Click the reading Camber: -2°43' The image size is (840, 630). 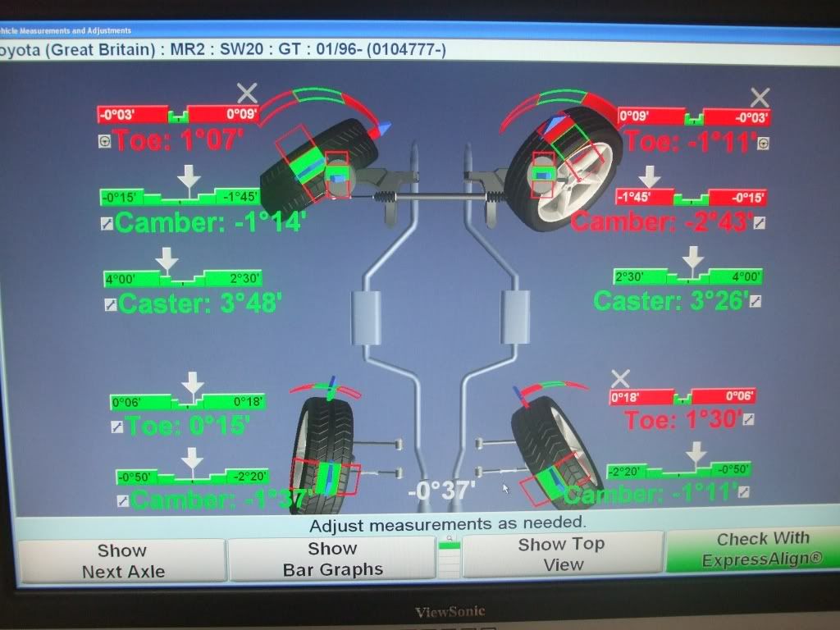coord(662,221)
